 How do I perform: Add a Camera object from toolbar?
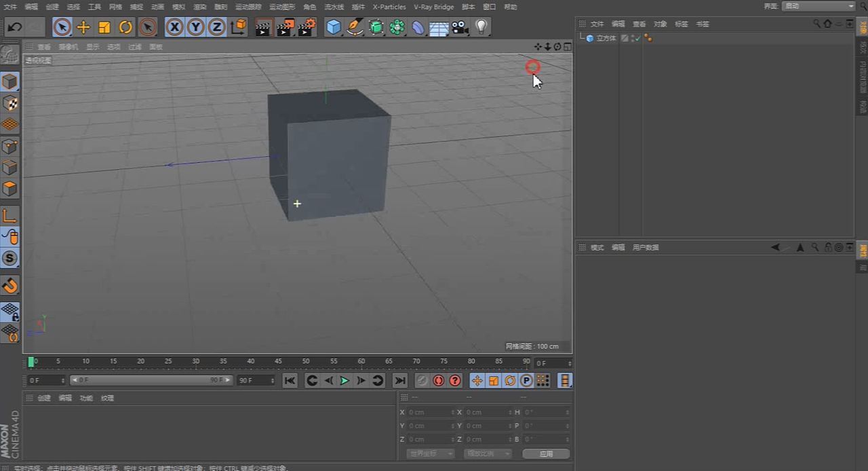tap(460, 27)
